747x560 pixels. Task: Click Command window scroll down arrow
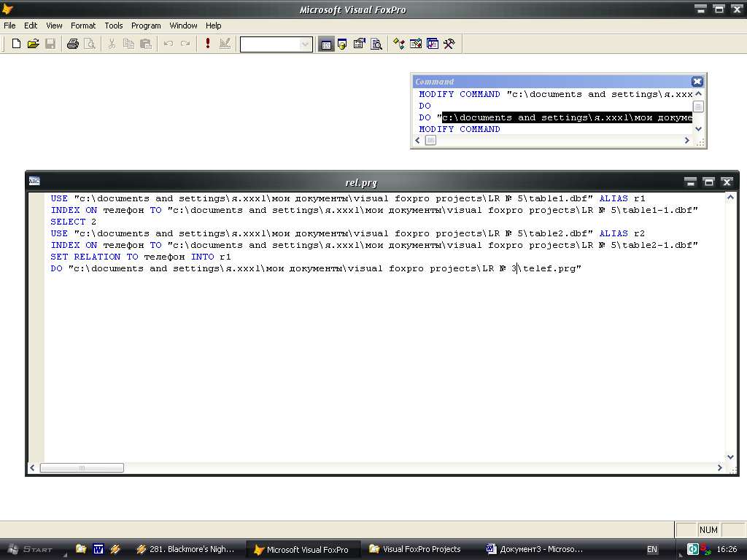698,129
